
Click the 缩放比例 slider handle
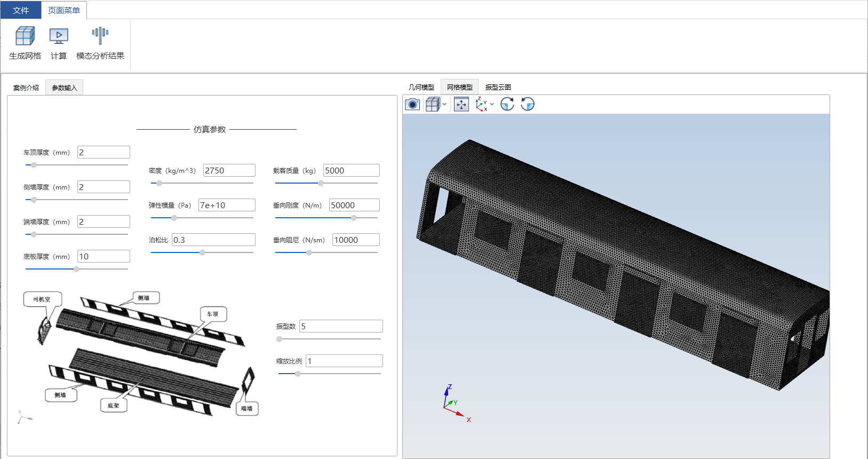(298, 374)
